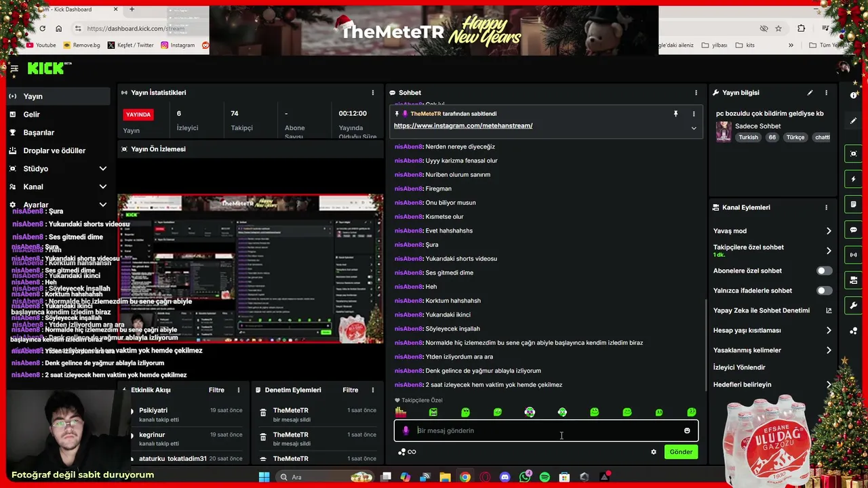
Task: Open Yayın bilgisi panel three-dot menu
Action: coord(826,92)
